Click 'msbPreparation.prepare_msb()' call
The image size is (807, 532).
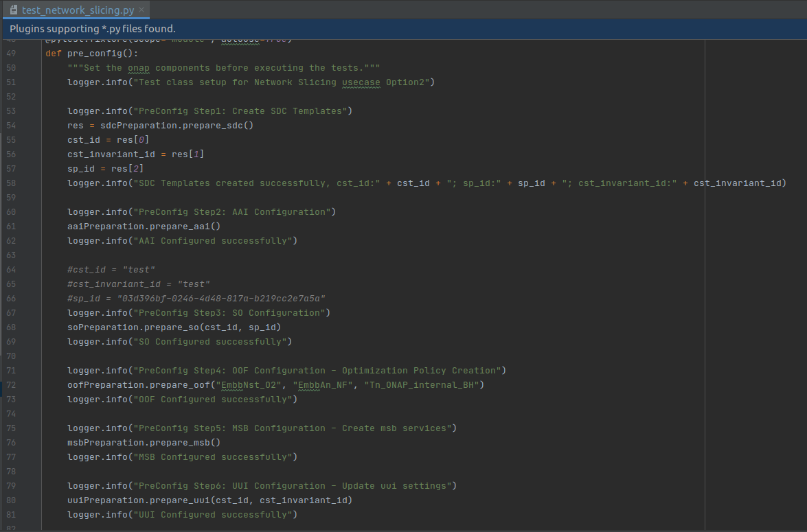[x=144, y=443]
